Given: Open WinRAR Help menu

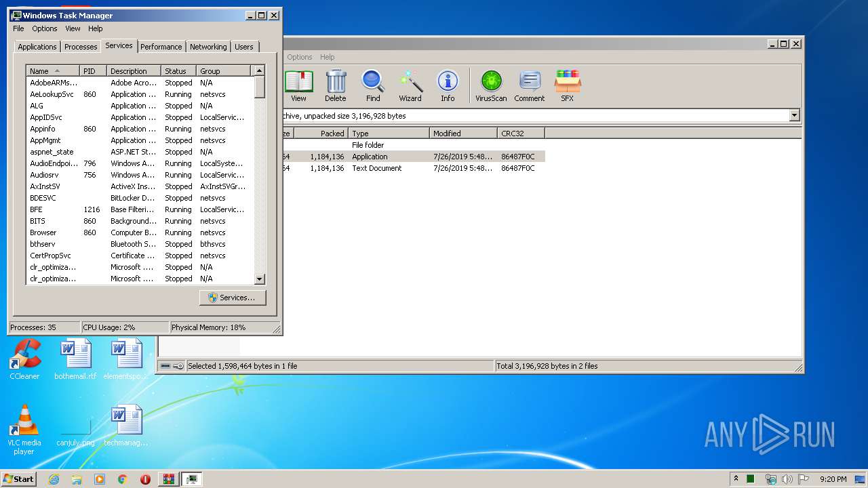Looking at the screenshot, I should point(328,57).
